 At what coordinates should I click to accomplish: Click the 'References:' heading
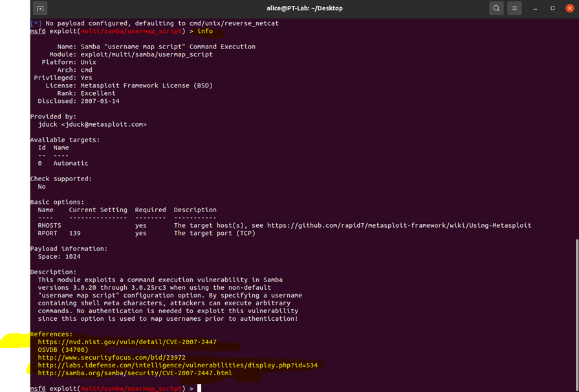pos(51,334)
